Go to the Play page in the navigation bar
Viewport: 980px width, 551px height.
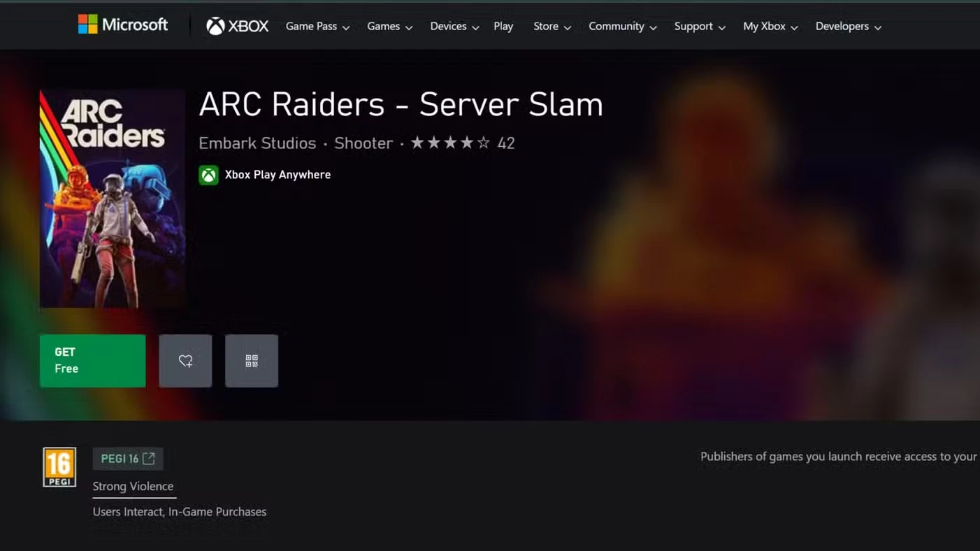tap(503, 27)
